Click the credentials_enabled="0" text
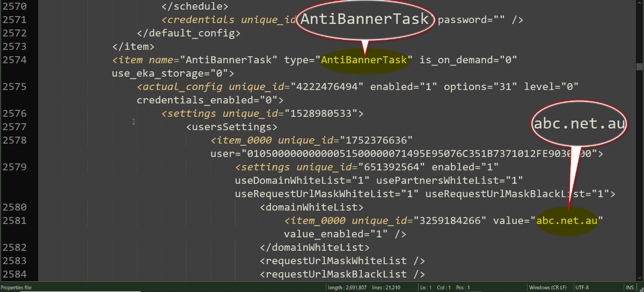The image size is (644, 292). coord(207,100)
